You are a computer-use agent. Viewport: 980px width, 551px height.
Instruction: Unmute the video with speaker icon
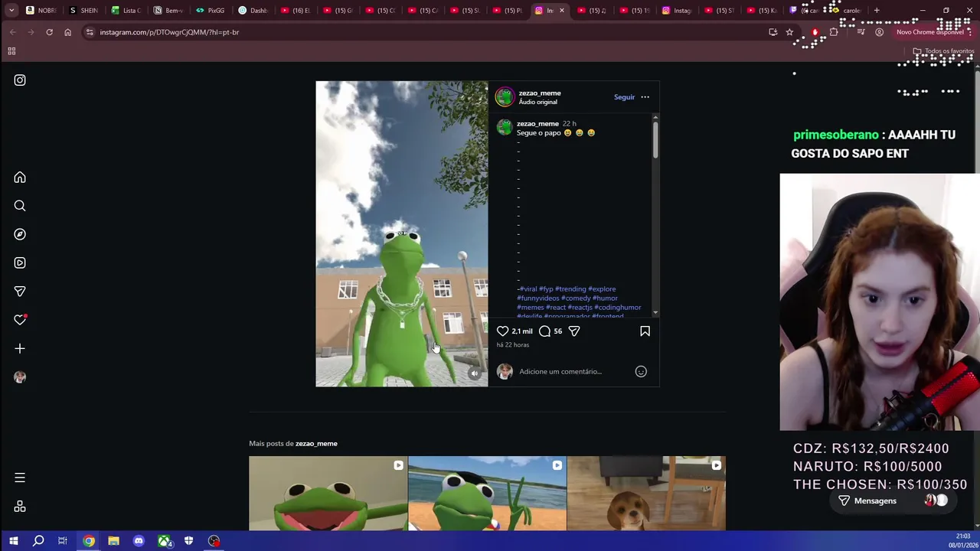point(475,373)
